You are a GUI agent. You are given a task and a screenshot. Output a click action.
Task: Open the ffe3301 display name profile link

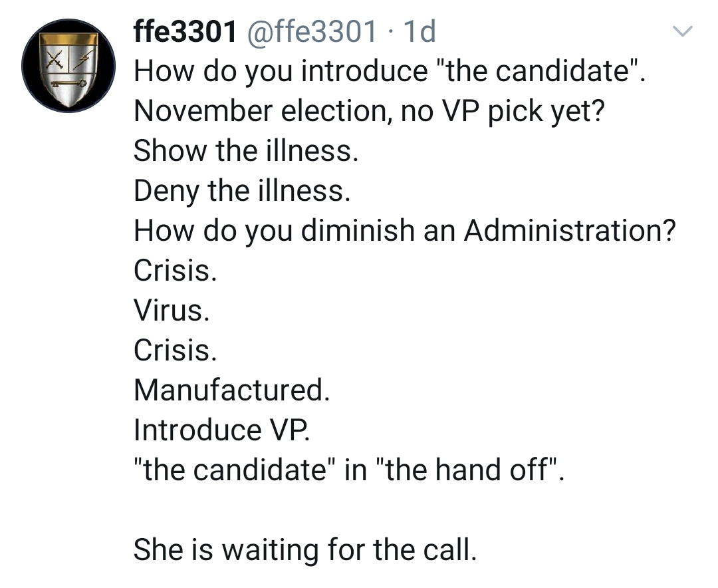pyautogui.click(x=185, y=31)
